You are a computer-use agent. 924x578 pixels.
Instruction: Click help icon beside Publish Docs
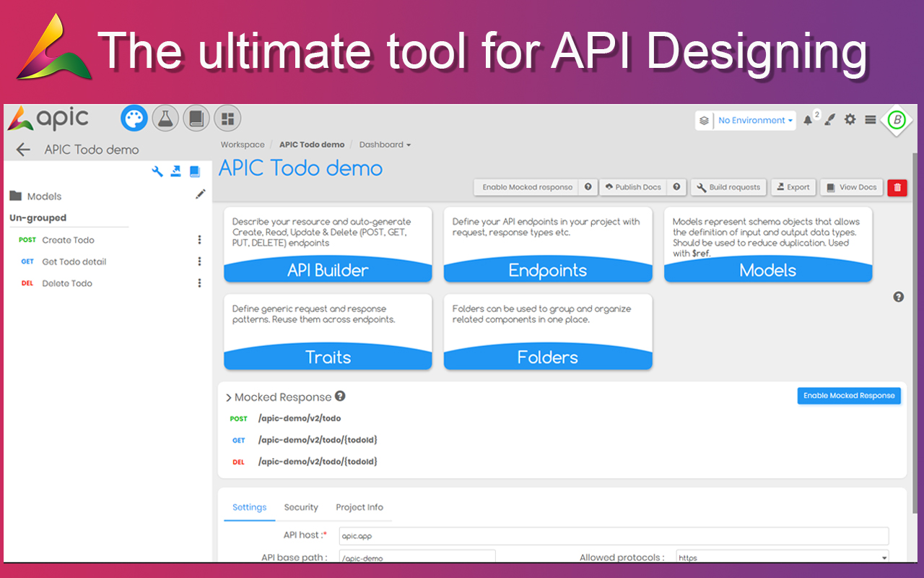coord(676,187)
